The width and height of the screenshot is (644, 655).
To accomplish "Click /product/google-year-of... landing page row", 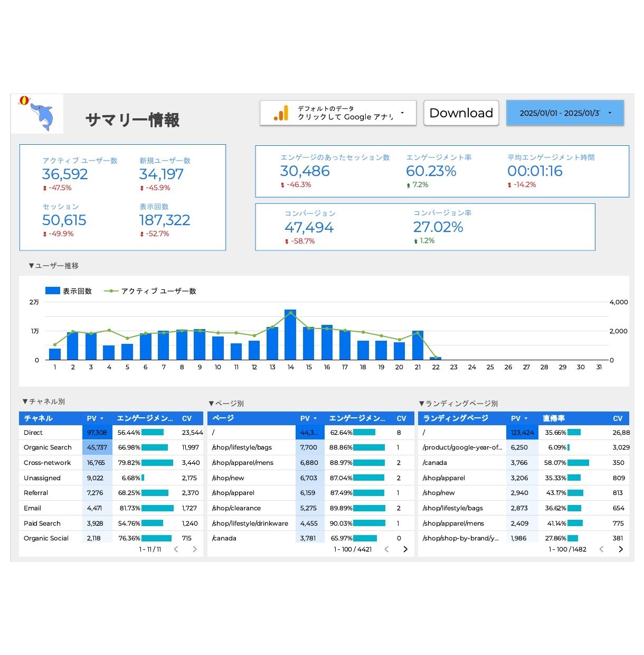I will 524,447.
